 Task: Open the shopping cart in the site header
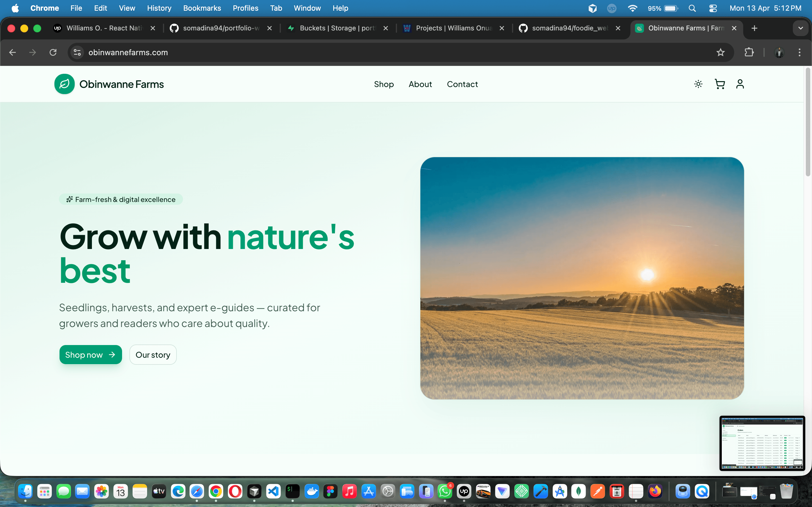[720, 84]
